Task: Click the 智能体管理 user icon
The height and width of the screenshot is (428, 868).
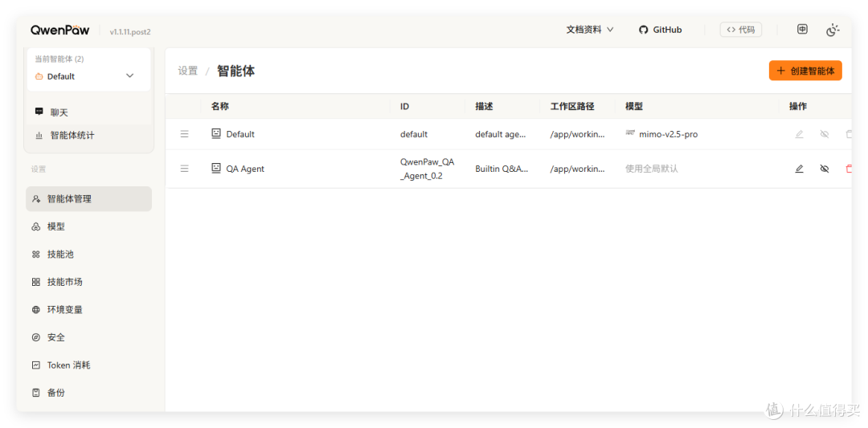Action: pyautogui.click(x=36, y=199)
